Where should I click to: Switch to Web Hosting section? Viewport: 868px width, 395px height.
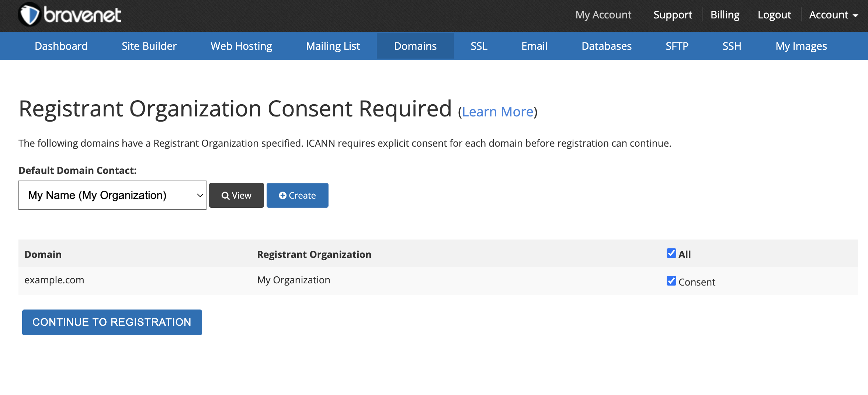[x=241, y=46]
